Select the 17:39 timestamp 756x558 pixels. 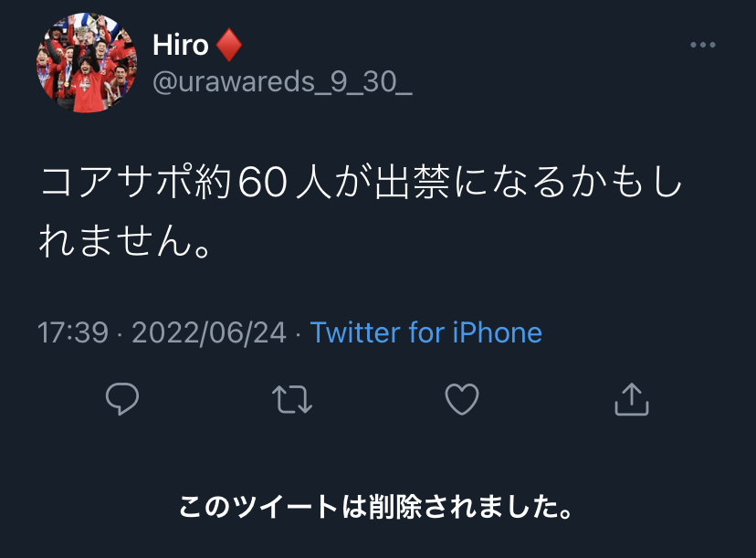tap(73, 332)
